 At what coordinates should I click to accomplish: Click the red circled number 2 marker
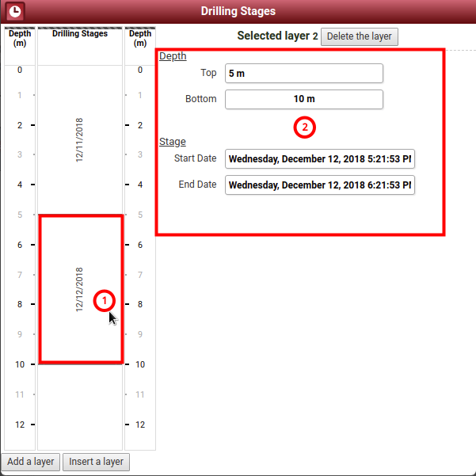305,127
